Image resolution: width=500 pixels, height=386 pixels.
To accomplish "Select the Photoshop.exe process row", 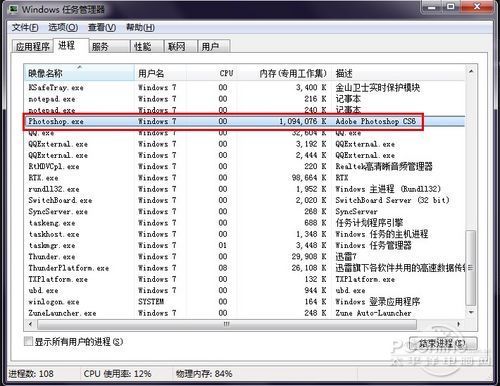I will [245, 121].
